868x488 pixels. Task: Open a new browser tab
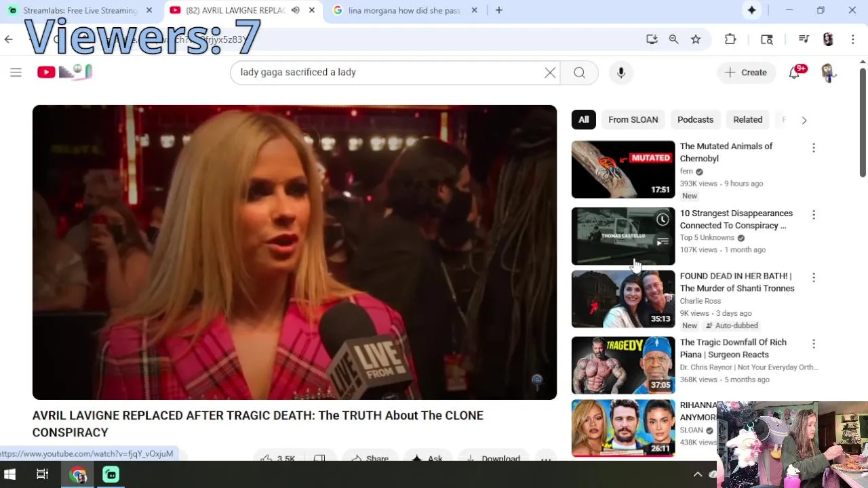coord(499,10)
